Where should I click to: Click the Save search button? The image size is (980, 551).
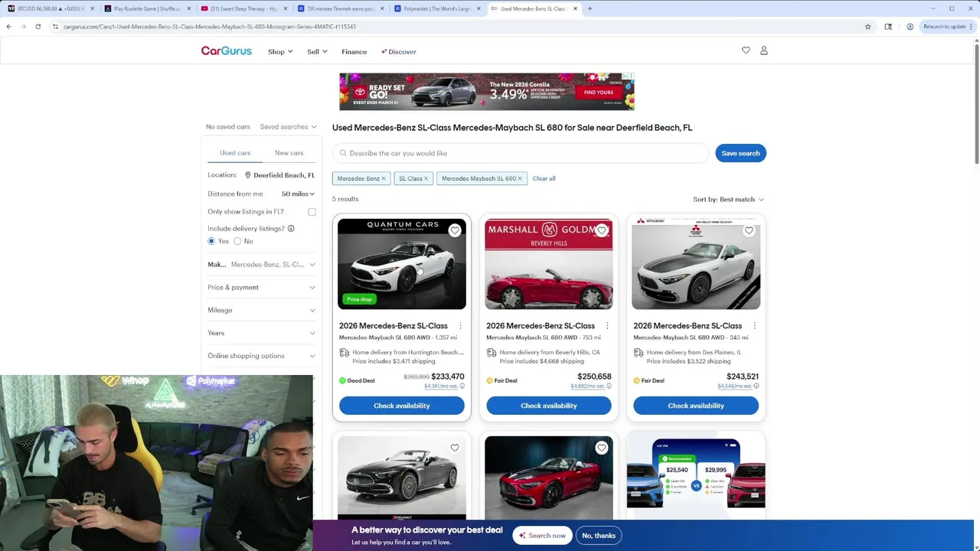tap(740, 153)
